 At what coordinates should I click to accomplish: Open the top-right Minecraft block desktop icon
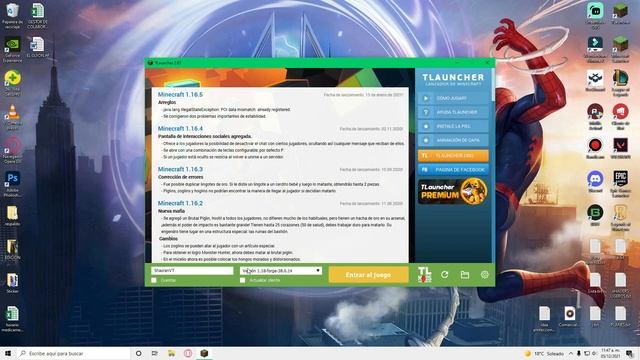[620, 13]
